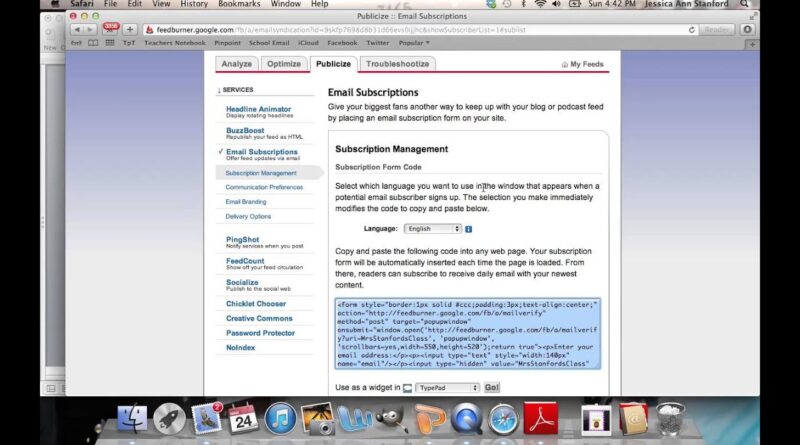The height and width of the screenshot is (445, 800).
Task: Open Delivery Options link
Action: (x=248, y=216)
